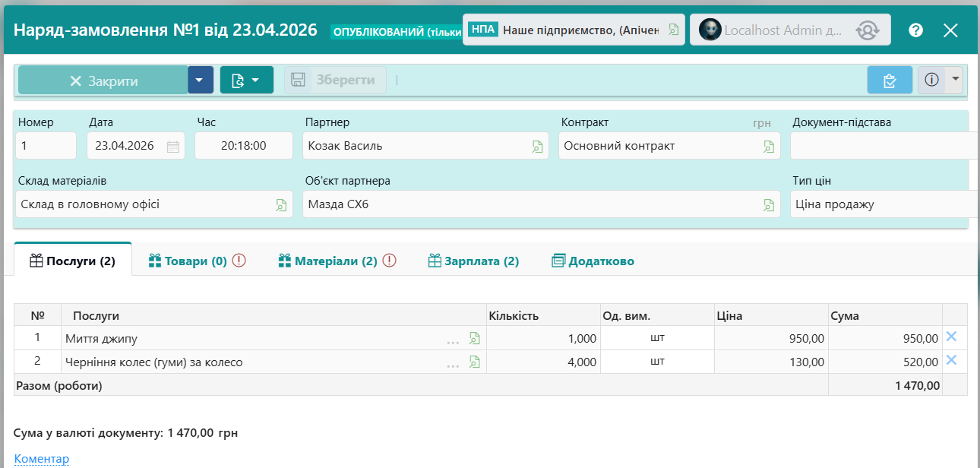Open lookup icon in Миття джипу row

coord(475,339)
